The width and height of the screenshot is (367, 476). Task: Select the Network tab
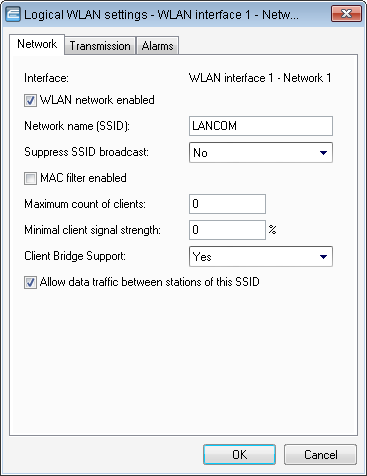37,44
